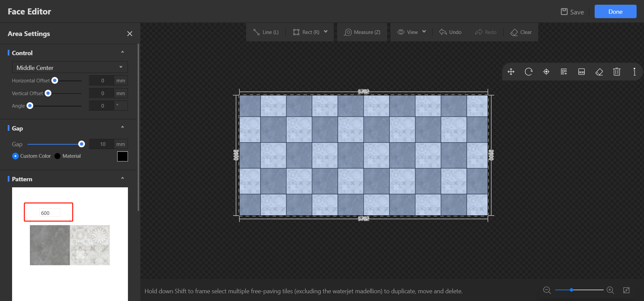Click the trash delete icon
This screenshot has width=644, height=301.
point(617,72)
